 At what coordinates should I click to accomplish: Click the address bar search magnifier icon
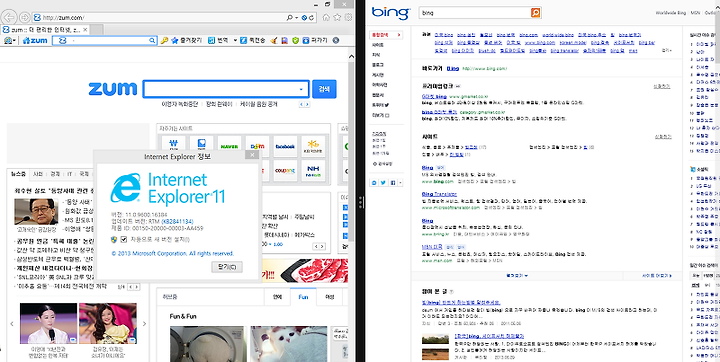coord(290,18)
